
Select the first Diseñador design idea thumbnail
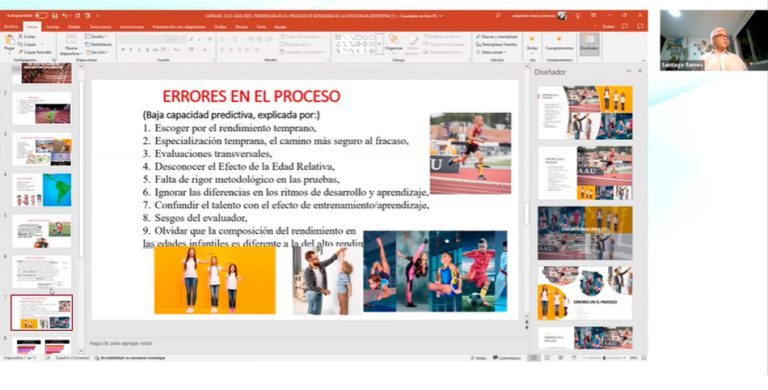coord(585,113)
